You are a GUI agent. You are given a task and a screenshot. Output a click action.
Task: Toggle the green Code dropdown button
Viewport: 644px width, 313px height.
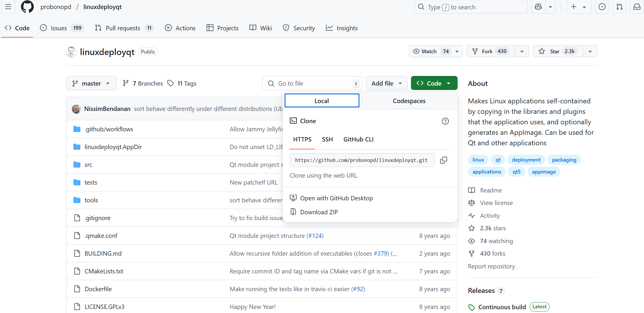434,83
